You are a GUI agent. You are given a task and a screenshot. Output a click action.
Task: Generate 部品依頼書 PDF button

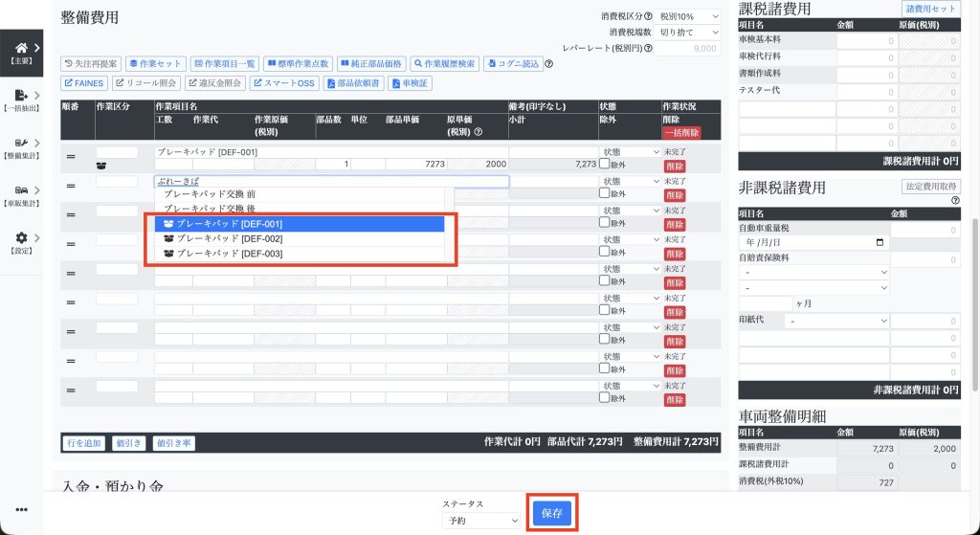coord(354,83)
